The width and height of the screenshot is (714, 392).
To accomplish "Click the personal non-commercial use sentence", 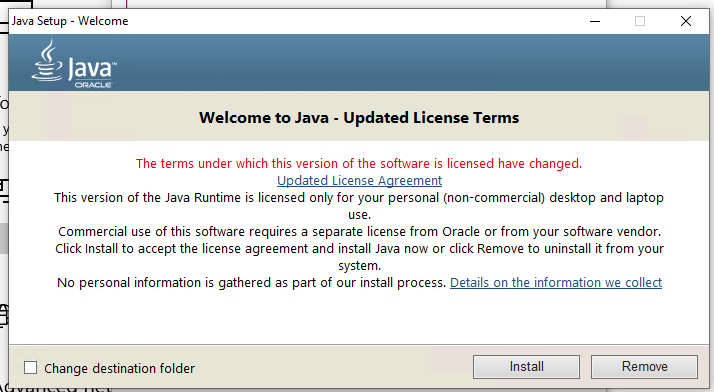I will tap(359, 206).
